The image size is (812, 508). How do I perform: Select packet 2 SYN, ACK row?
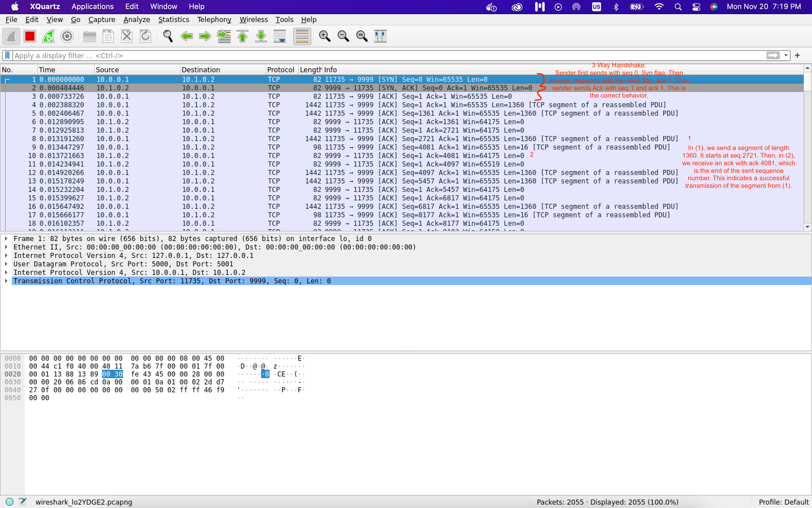tap(402, 88)
